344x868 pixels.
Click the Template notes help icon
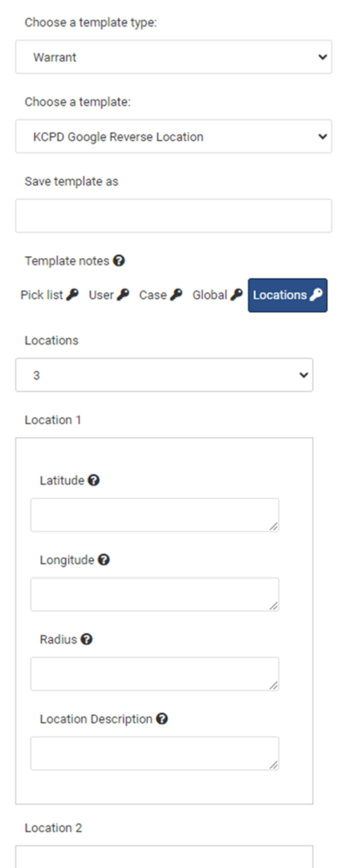point(119,261)
